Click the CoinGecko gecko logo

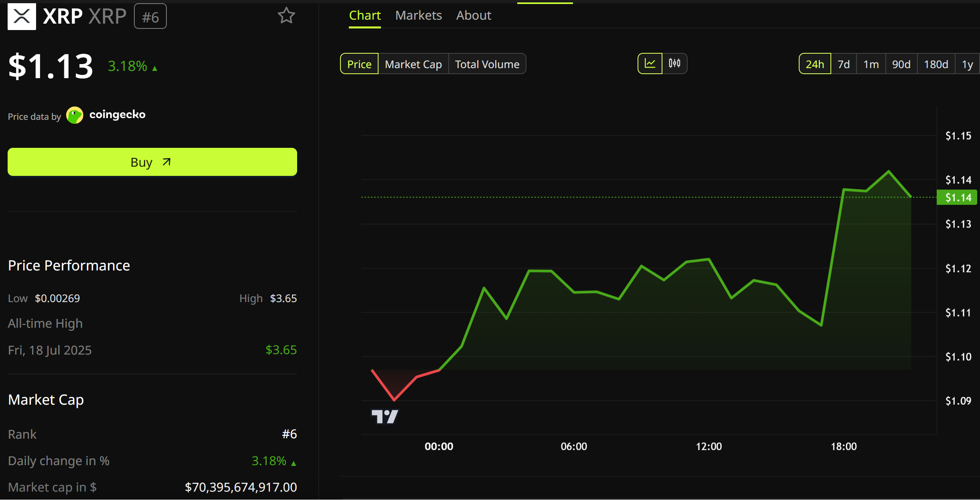click(75, 115)
